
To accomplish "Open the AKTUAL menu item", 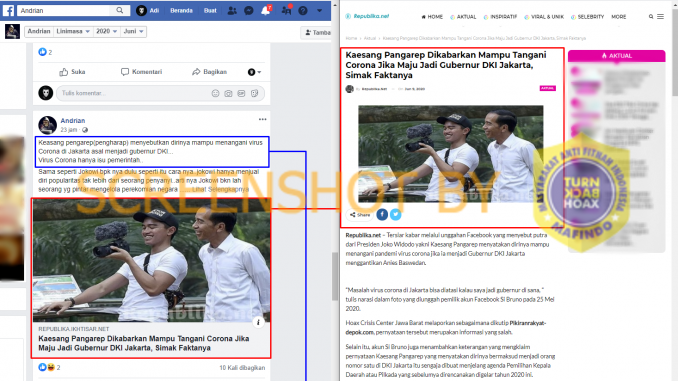I will [463, 17].
